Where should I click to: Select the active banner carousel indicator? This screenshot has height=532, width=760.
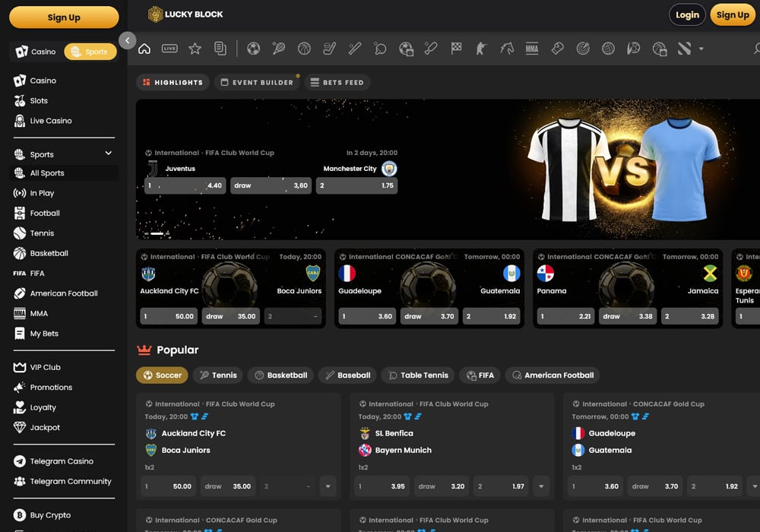pos(157,233)
